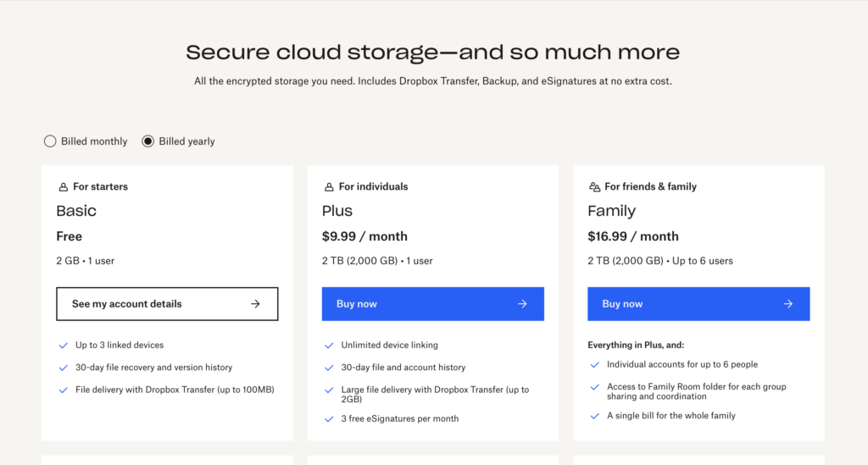Open See my account details button
The image size is (868, 465).
pyautogui.click(x=167, y=303)
